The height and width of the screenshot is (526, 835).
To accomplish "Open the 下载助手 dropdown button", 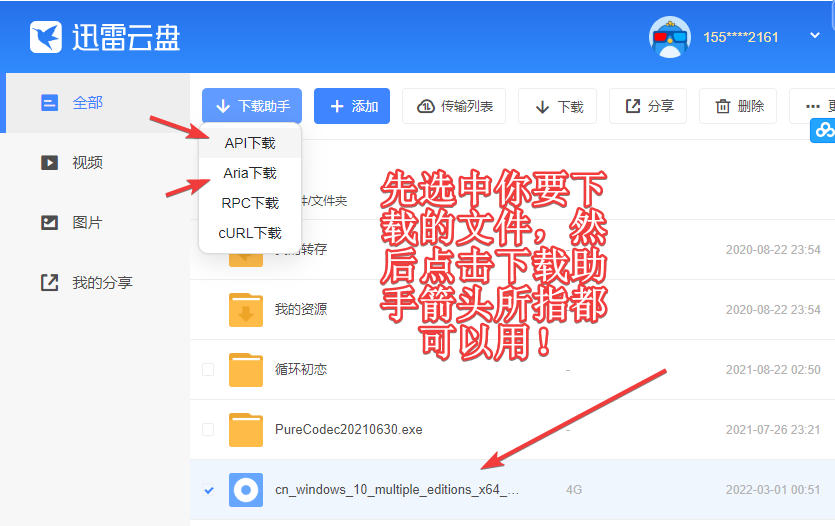I will (252, 106).
